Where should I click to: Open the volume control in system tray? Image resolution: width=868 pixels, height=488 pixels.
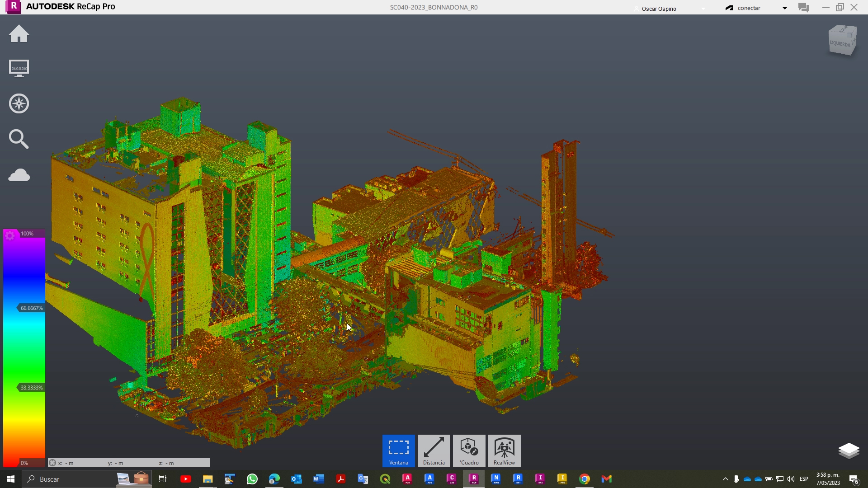tap(790, 479)
